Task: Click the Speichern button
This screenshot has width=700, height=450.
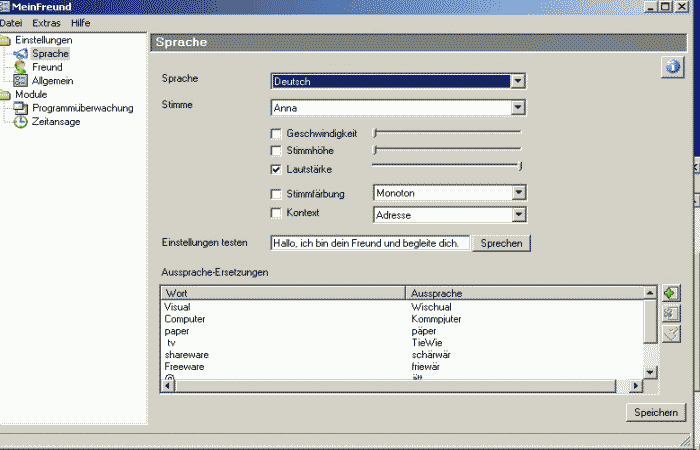Action: (x=656, y=412)
